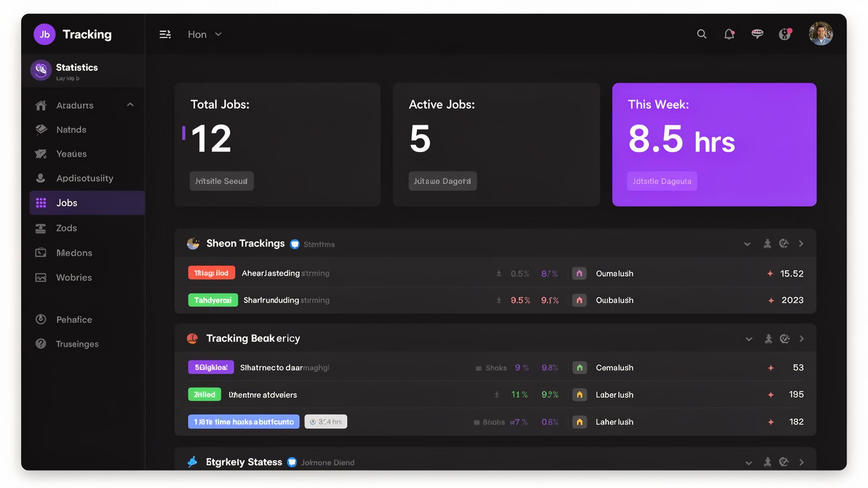Click the blue time tracking tag
This screenshot has width=868, height=488.
(244, 422)
